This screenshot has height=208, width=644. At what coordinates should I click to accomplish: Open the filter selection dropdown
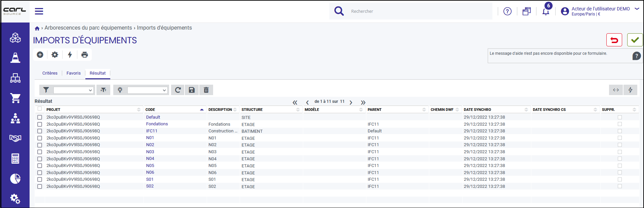coord(74,90)
